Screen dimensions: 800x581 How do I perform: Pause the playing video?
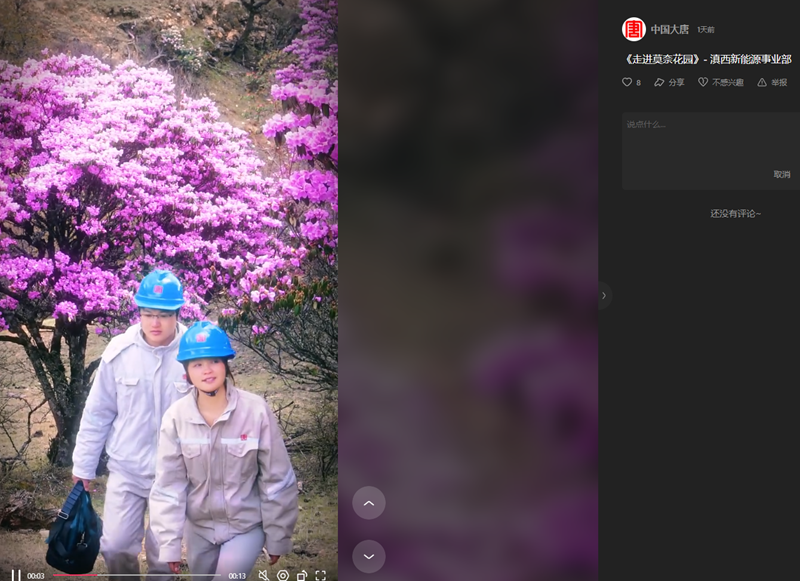tap(15, 575)
